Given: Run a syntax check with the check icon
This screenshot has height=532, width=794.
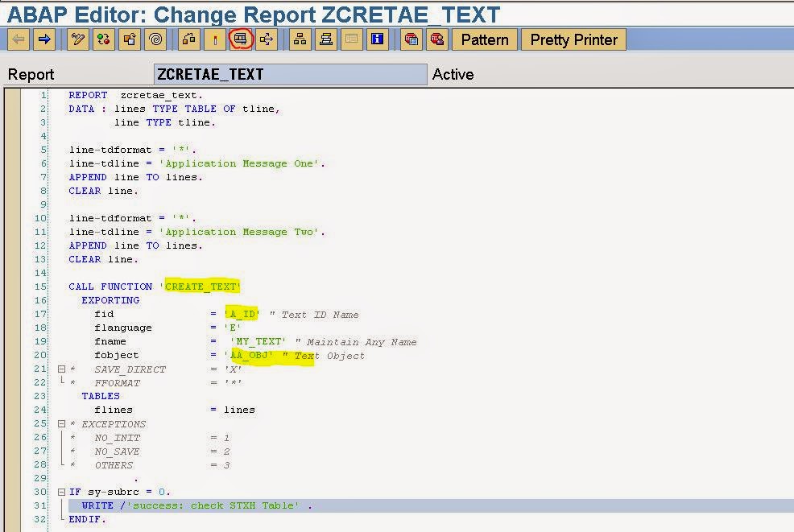Looking at the screenshot, I should tap(104, 39).
